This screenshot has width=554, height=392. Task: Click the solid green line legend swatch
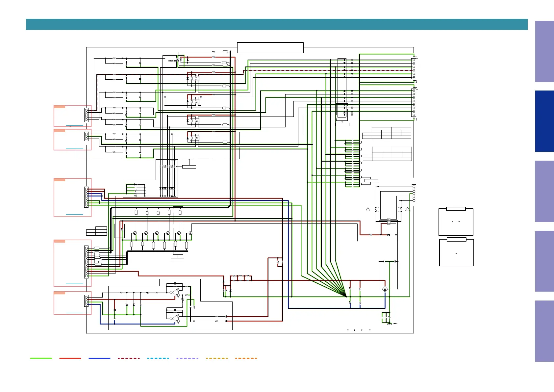pos(41,358)
